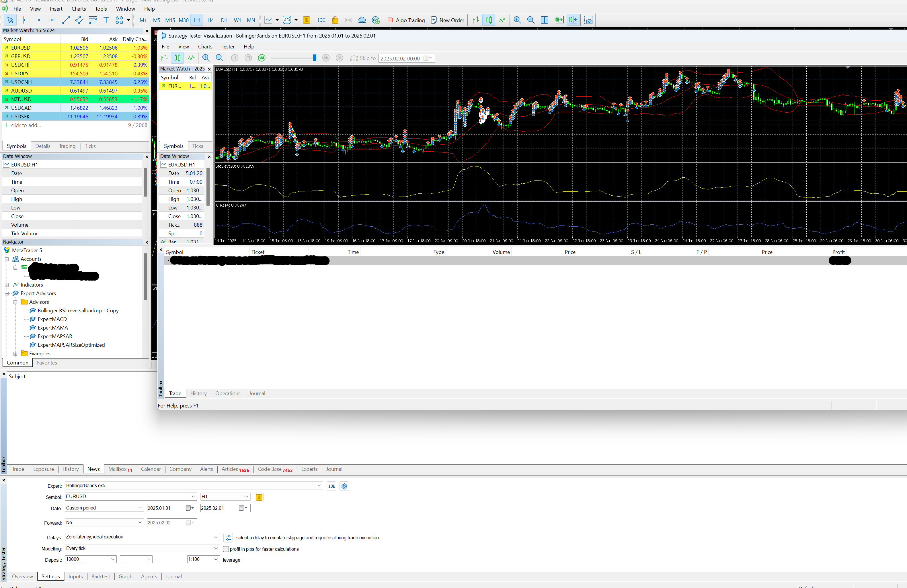This screenshot has height=588, width=907.
Task: Open the ExpertMACD advisor in Navigator
Action: tap(52, 319)
